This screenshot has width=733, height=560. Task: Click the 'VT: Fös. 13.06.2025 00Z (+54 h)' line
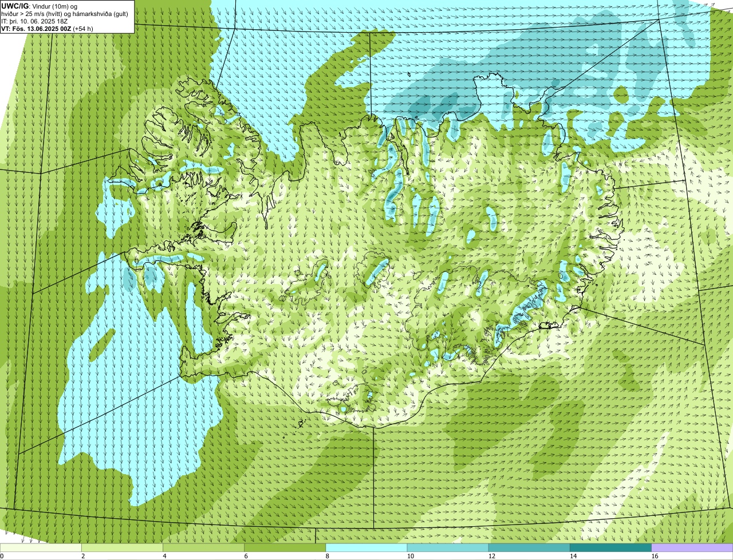click(48, 28)
